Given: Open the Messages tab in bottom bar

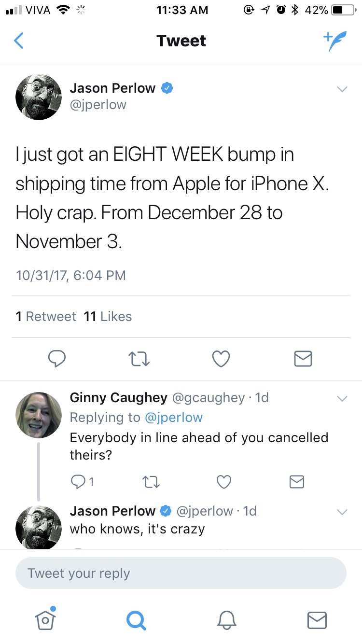Looking at the screenshot, I should [317, 619].
